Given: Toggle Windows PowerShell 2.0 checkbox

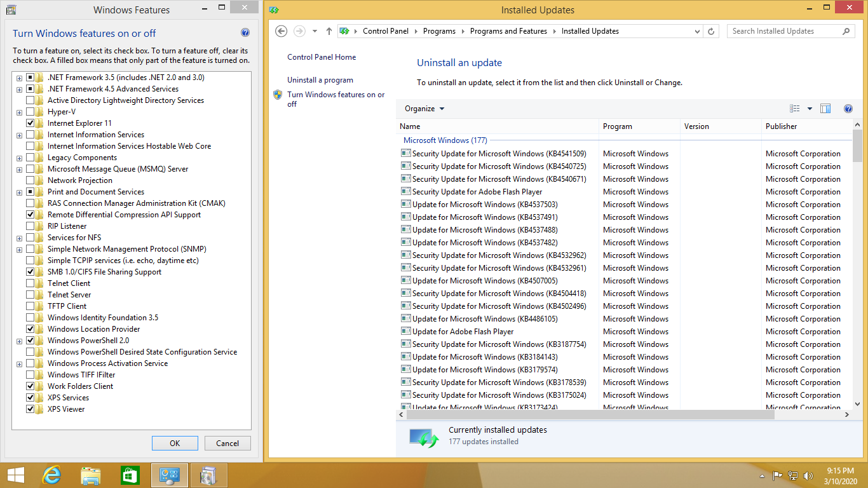Looking at the screenshot, I should [x=30, y=341].
